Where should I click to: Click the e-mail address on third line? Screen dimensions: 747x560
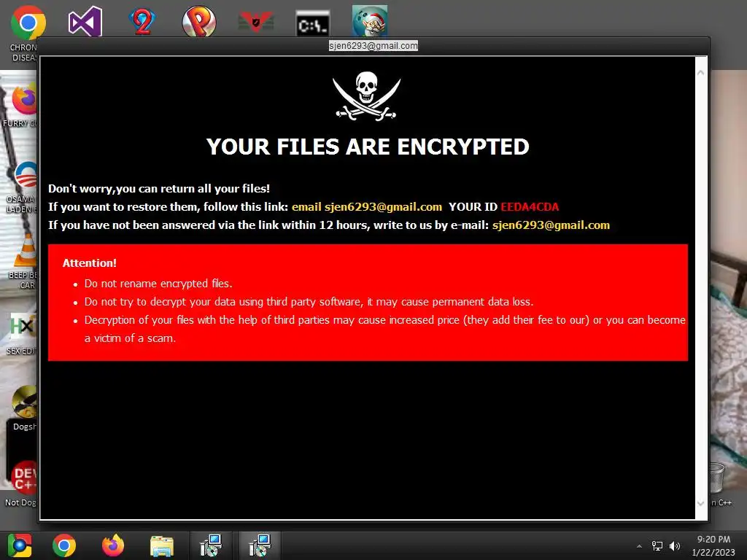pos(551,225)
